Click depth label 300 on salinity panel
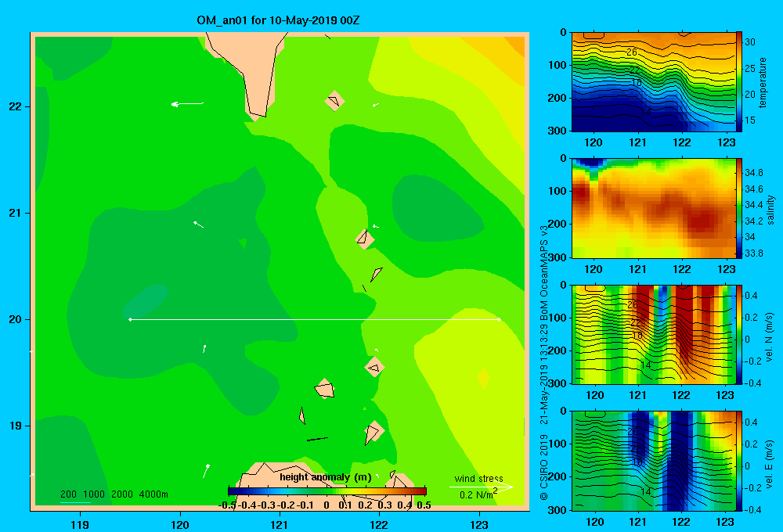The width and height of the screenshot is (783, 532). point(559,257)
